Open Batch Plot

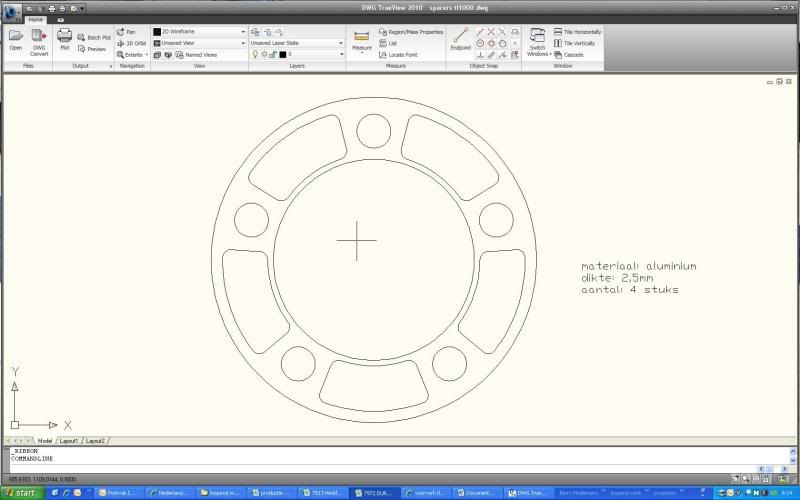pos(94,38)
